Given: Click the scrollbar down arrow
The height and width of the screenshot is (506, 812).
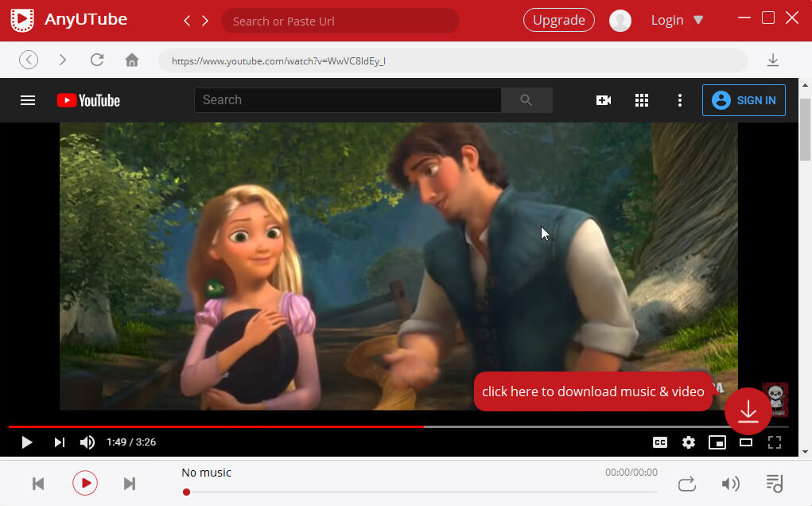Looking at the screenshot, I should [x=805, y=452].
